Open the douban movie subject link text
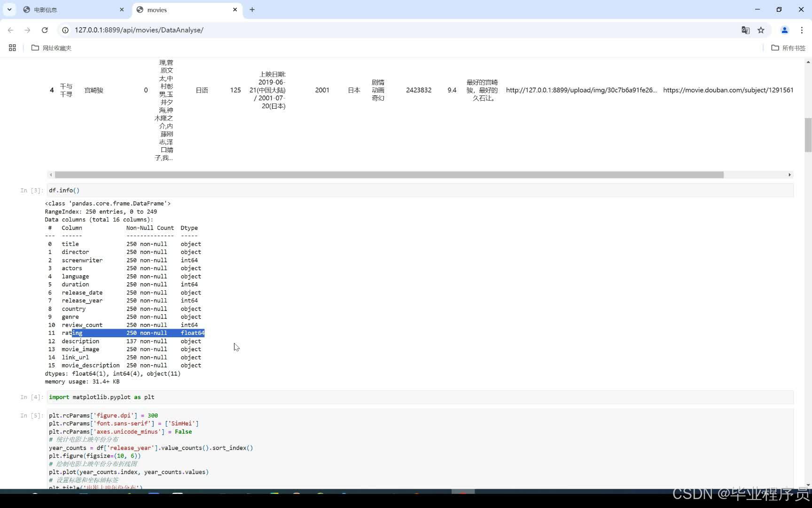 (728, 90)
